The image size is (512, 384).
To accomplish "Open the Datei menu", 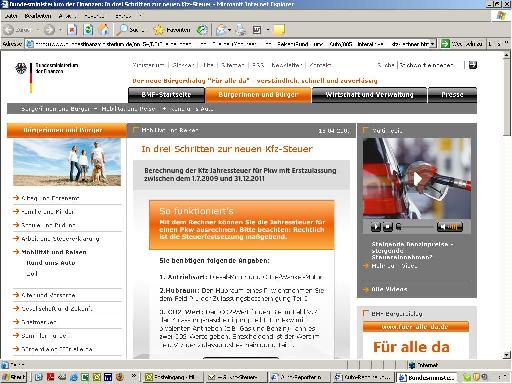I will point(11,16).
